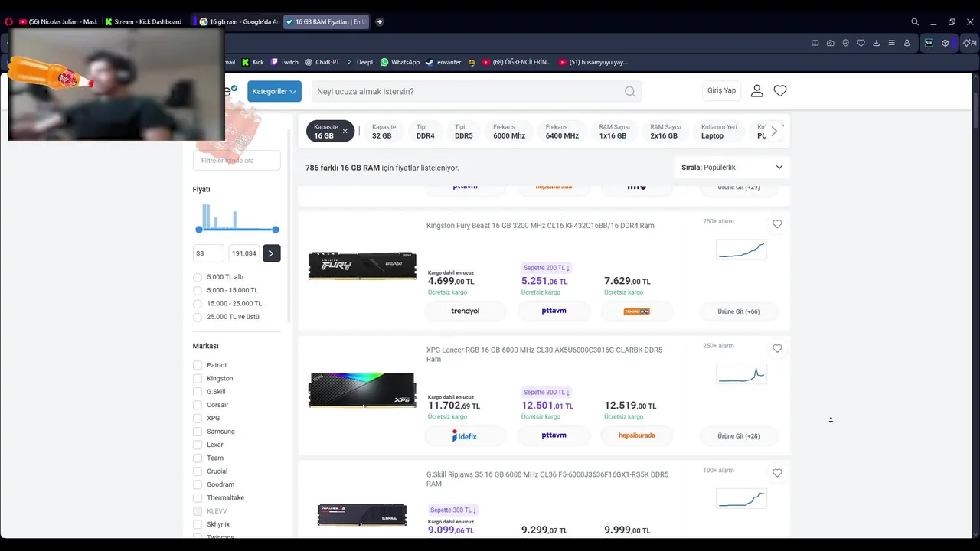The width and height of the screenshot is (980, 551).
Task: Apply the price range arrow button
Action: click(271, 253)
